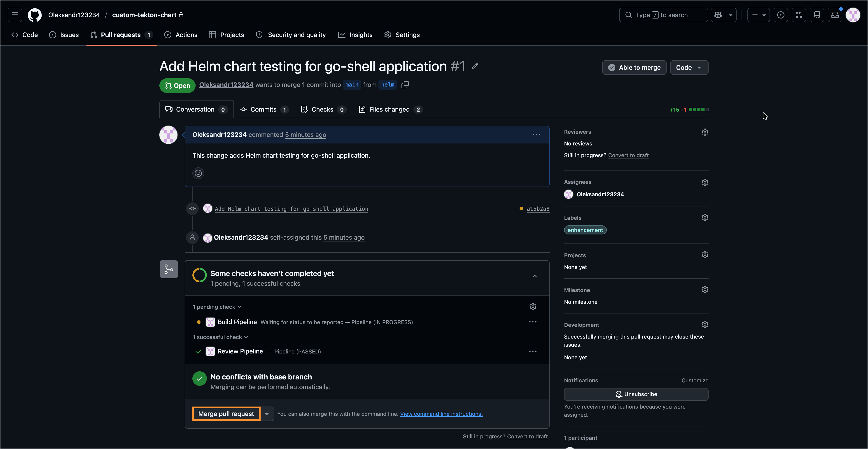Switch to the Issues repository tab
Image resolution: width=868 pixels, height=449 pixels.
click(64, 35)
